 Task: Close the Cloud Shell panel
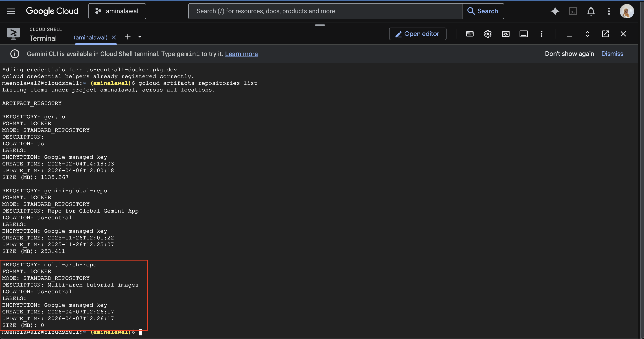[623, 34]
